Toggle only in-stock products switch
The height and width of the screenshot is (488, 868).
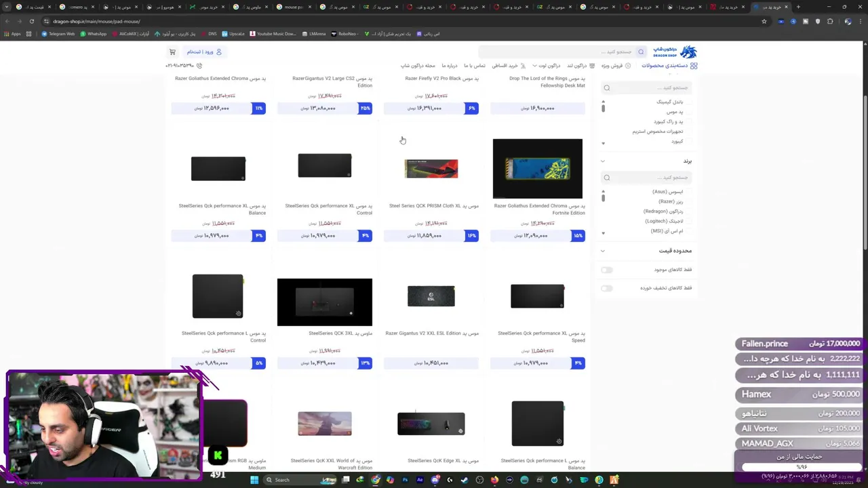[607, 270]
